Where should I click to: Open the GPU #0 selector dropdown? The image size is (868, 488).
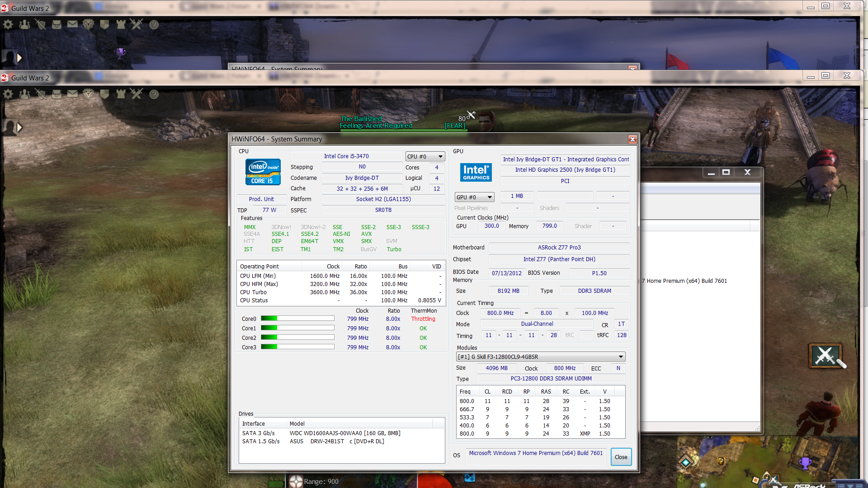(x=474, y=197)
